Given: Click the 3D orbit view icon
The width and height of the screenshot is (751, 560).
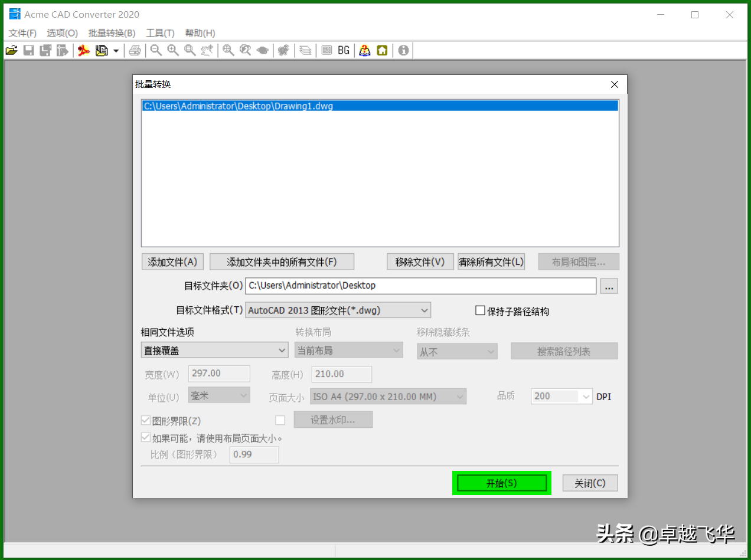Looking at the screenshot, I should (x=262, y=51).
